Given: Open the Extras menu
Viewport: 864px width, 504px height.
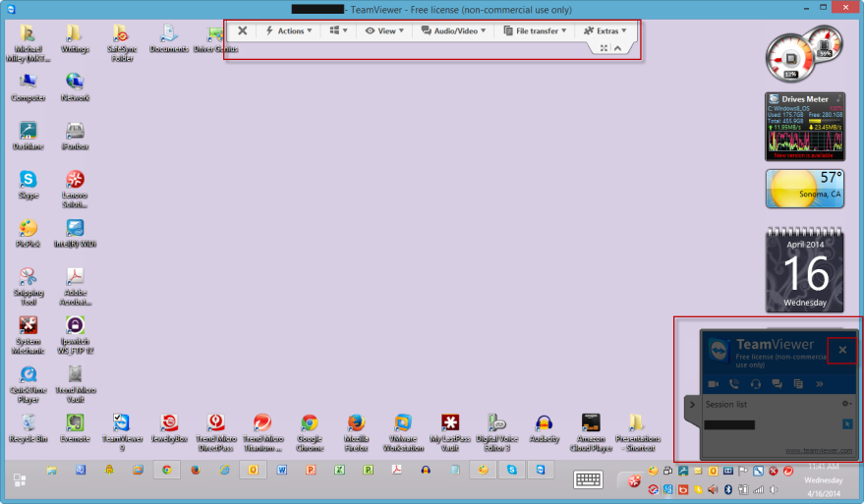Looking at the screenshot, I should coord(606,31).
